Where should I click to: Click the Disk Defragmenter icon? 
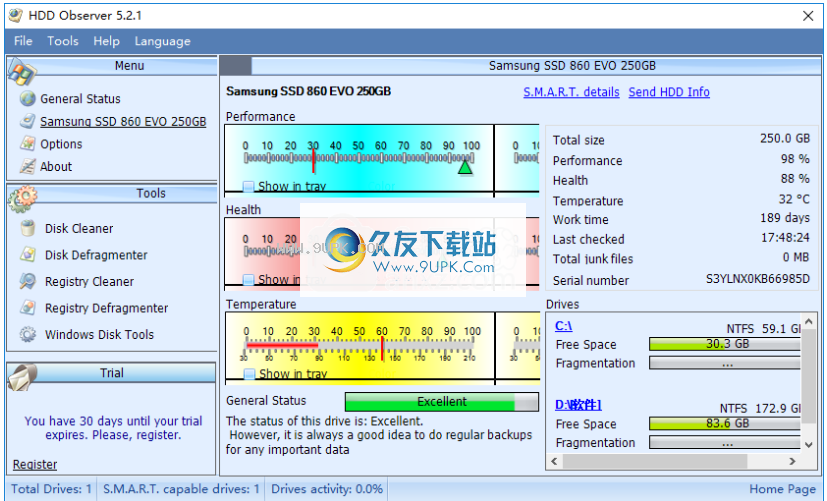28,255
